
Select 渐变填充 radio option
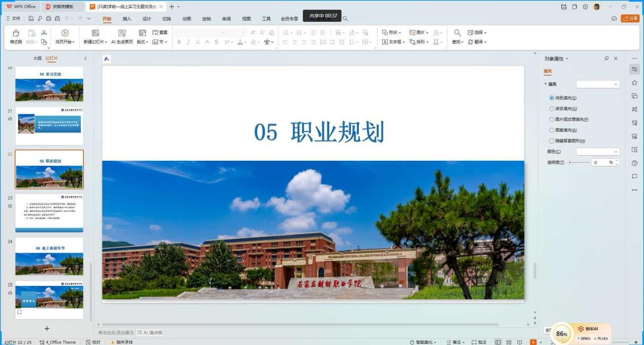pyautogui.click(x=551, y=108)
